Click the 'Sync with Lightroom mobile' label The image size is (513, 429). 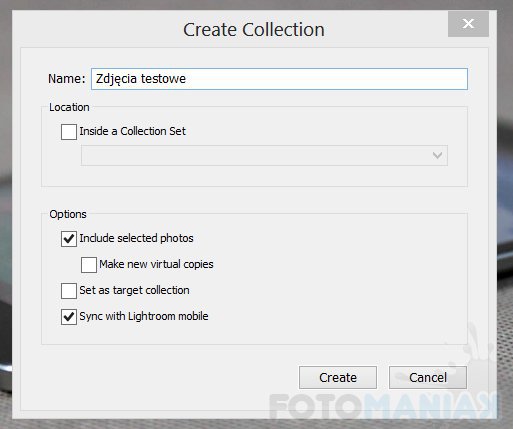(144, 316)
